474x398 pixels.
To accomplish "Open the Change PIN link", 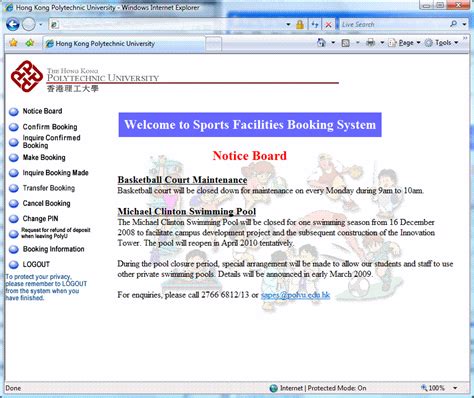I will pyautogui.click(x=40, y=219).
